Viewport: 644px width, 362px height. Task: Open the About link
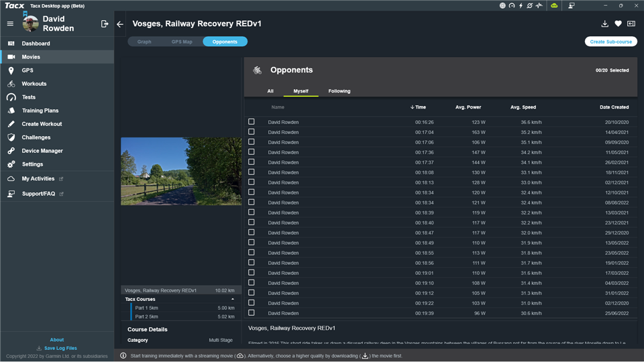tap(56, 340)
